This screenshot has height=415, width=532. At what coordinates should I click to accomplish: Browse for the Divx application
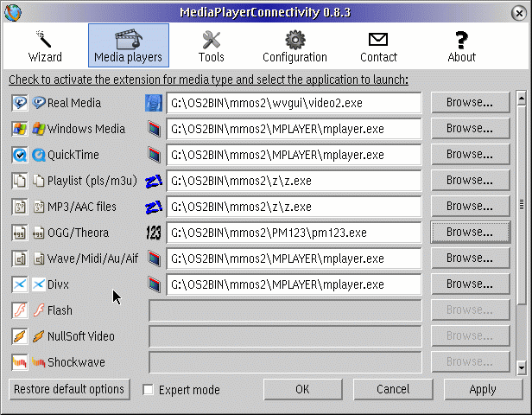470,284
